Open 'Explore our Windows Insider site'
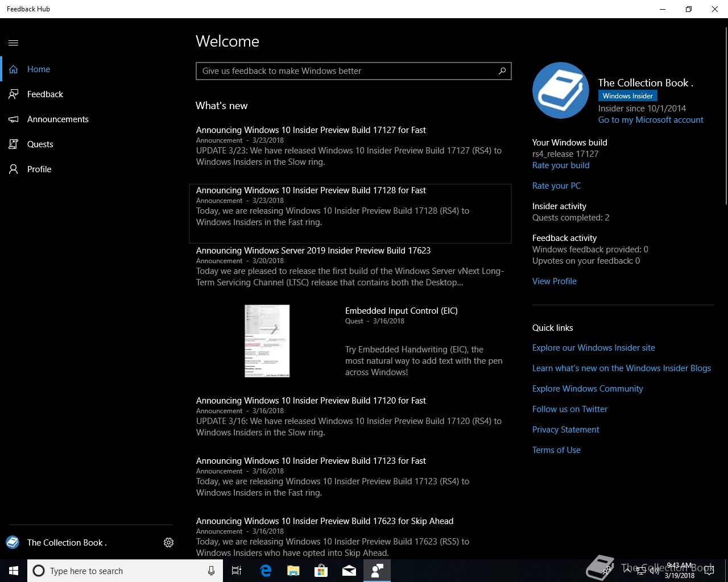 [594, 348]
